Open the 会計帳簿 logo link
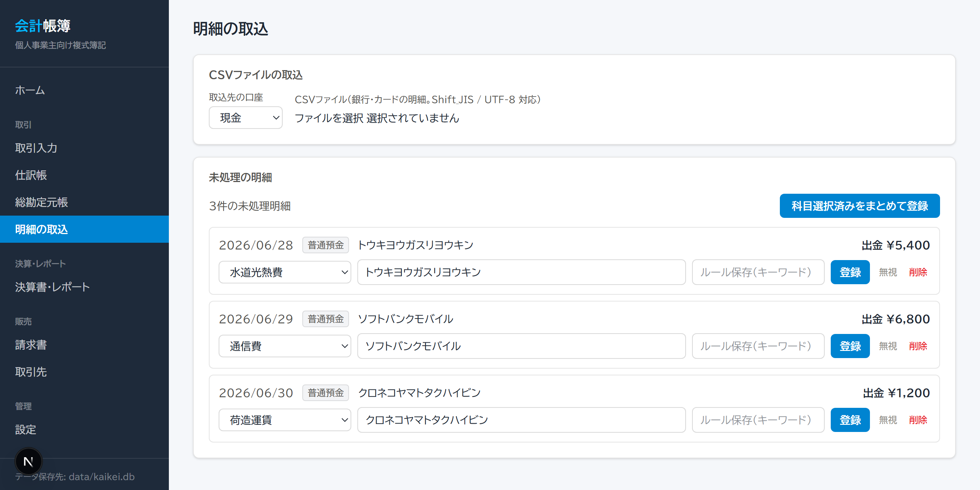 [x=43, y=26]
